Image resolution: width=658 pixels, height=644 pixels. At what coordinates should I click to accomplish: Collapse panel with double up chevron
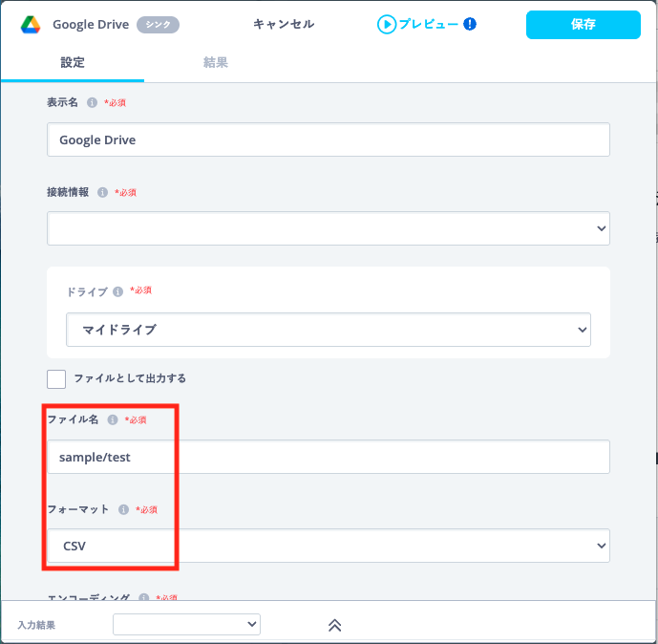pos(334,625)
